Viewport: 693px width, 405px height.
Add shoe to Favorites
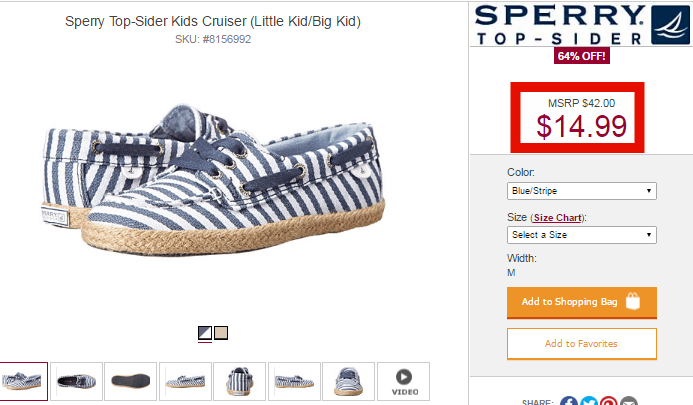click(582, 344)
